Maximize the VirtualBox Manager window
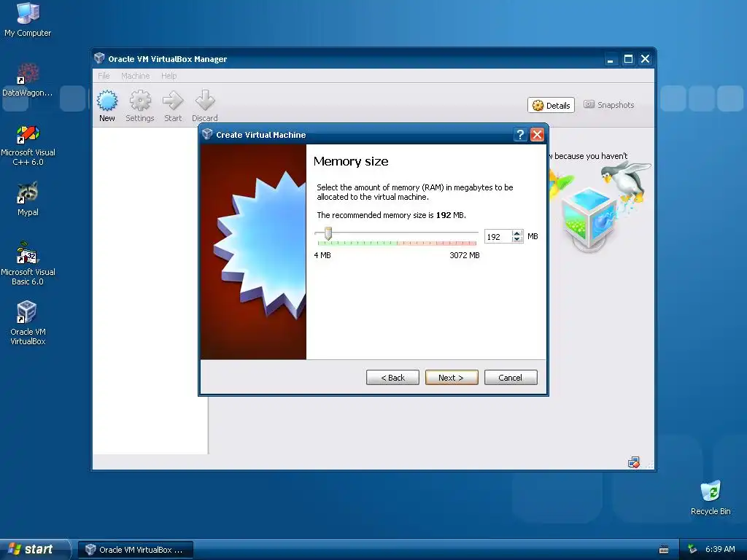 click(628, 59)
